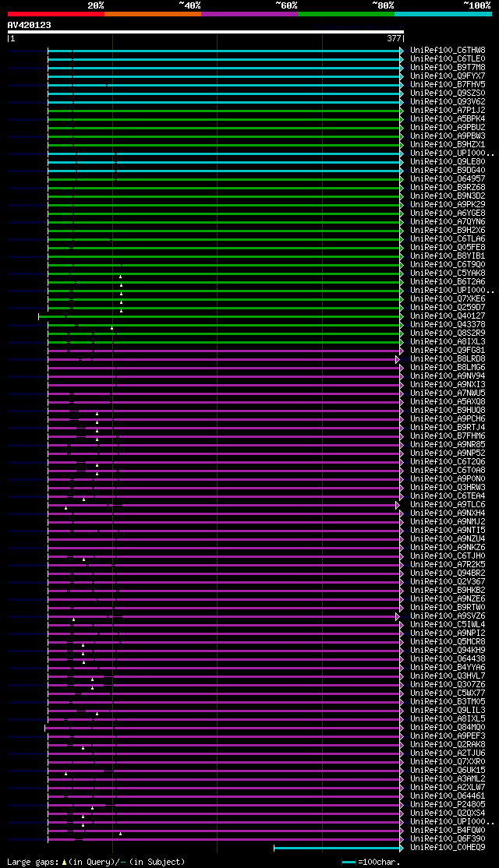The height and width of the screenshot is (868, 499).
Task: Select hit UniRef100_Q7XXR0
Action: point(448,762)
